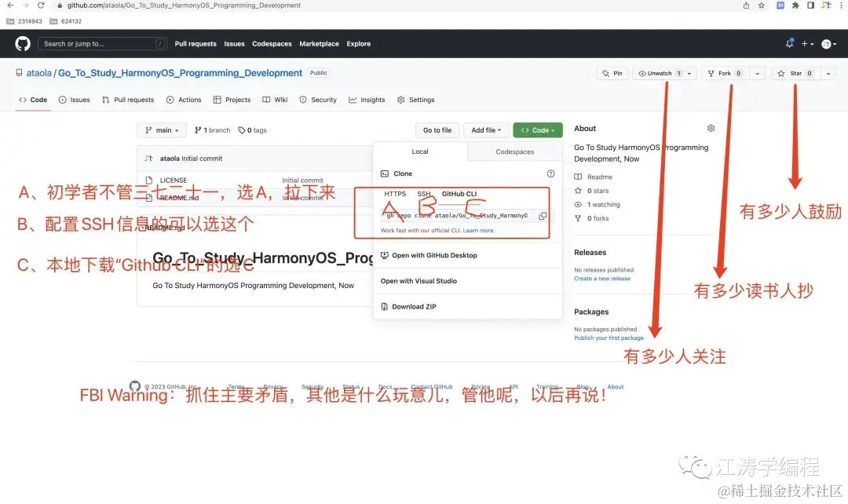The image size is (848, 504).
Task: Switch to the Wiki tab
Action: pyautogui.click(x=275, y=100)
